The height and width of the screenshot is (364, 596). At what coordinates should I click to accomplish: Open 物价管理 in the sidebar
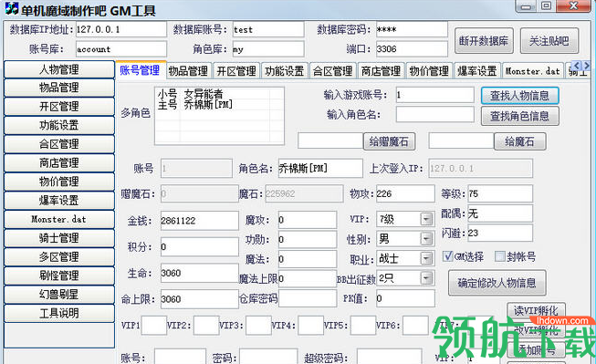(x=59, y=182)
